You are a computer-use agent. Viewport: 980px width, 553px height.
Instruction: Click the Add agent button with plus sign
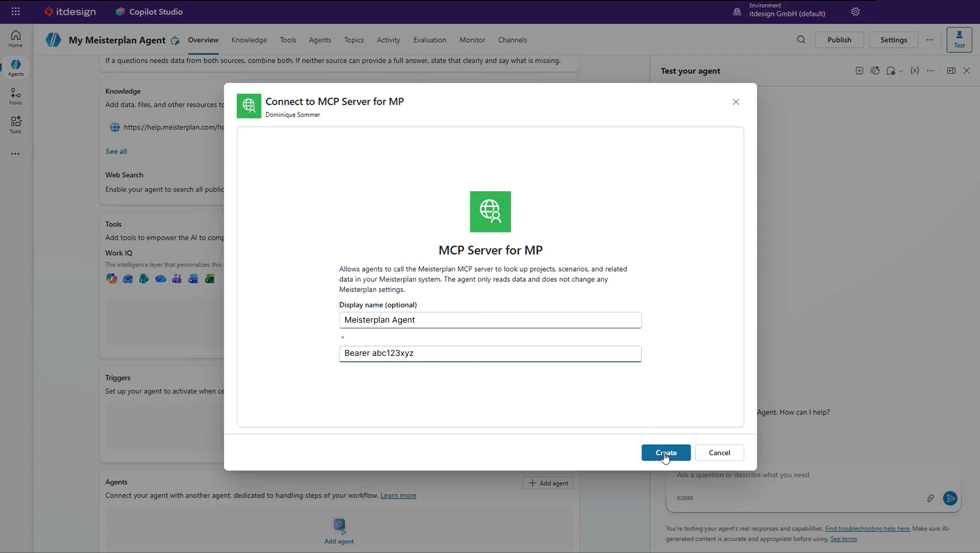click(548, 483)
